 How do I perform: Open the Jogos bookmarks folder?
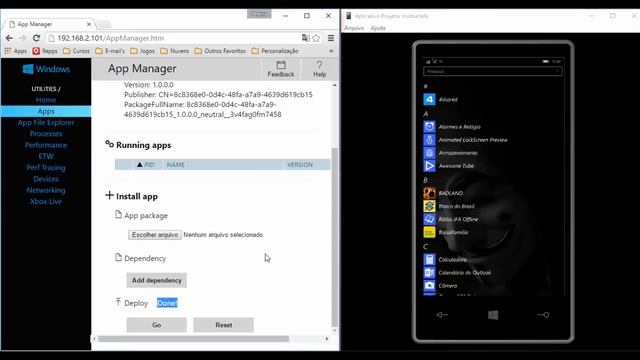click(142, 51)
